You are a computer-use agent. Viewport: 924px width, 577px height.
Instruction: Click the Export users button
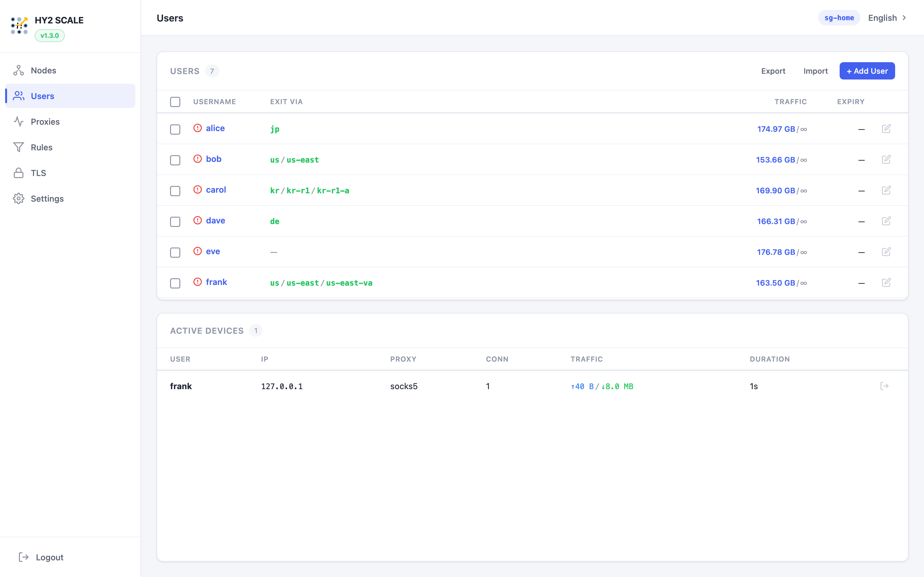point(773,71)
